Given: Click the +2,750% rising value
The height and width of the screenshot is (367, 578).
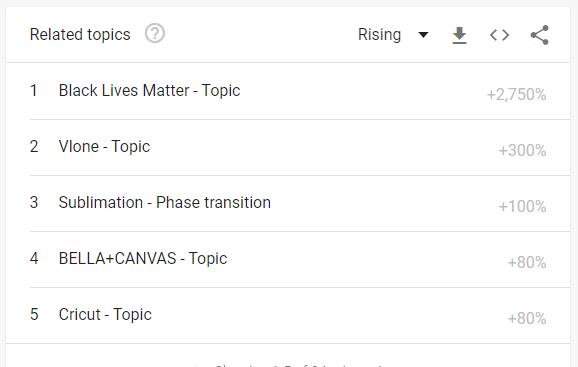Looking at the screenshot, I should [x=516, y=95].
